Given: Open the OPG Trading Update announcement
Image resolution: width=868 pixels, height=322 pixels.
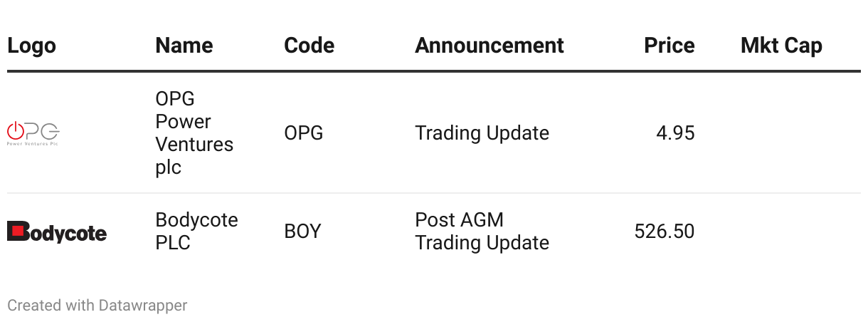Looking at the screenshot, I should click(x=482, y=133).
